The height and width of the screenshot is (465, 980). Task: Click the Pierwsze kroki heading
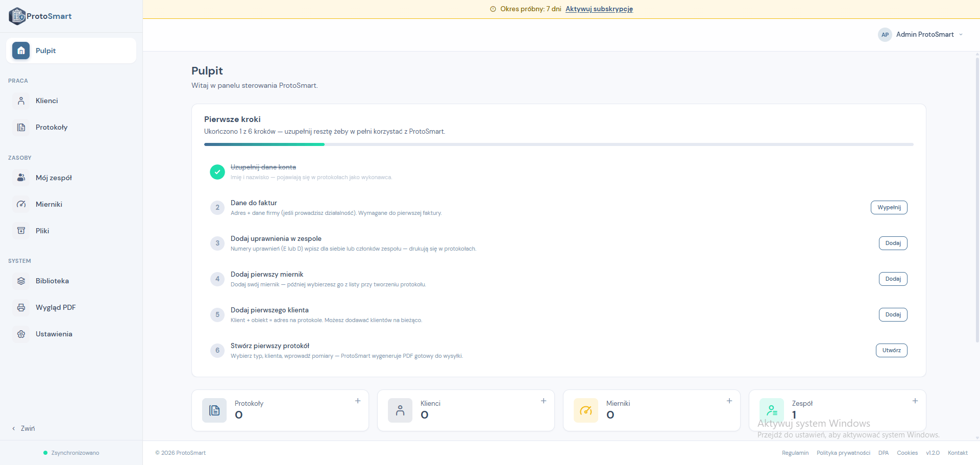click(232, 119)
